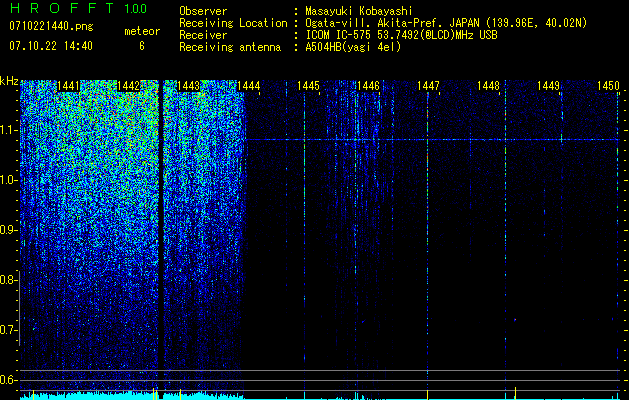Click the 0.8 kHz axis label
The height and width of the screenshot is (400, 629).
coord(8,280)
